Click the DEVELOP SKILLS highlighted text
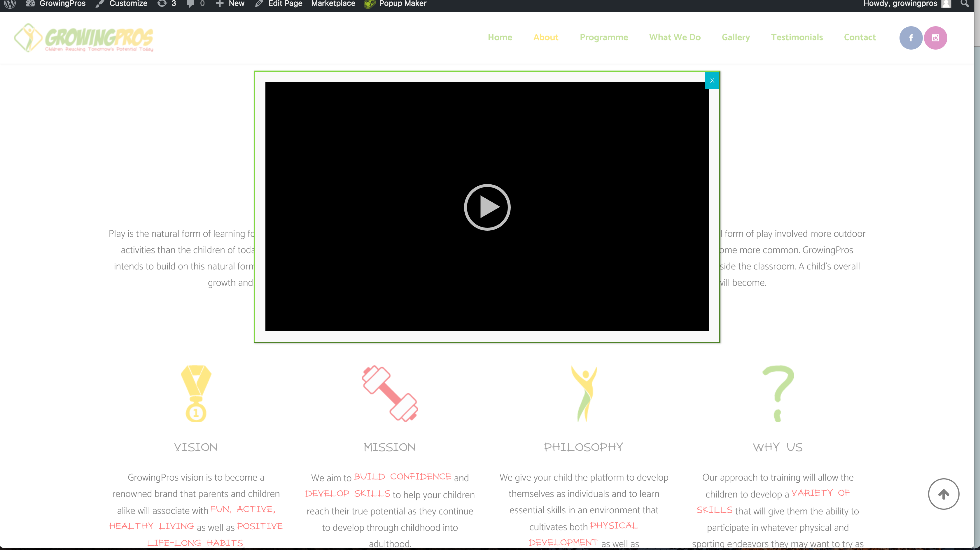The height and width of the screenshot is (550, 980). [347, 493]
